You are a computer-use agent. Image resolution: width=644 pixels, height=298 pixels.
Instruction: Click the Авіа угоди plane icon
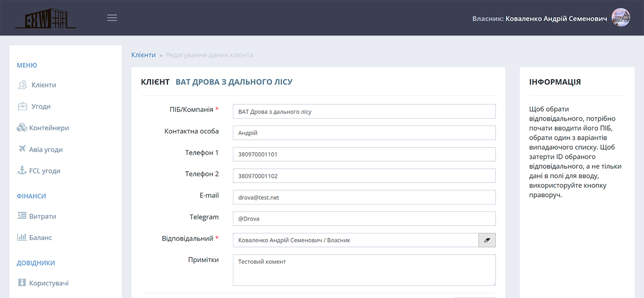click(22, 149)
